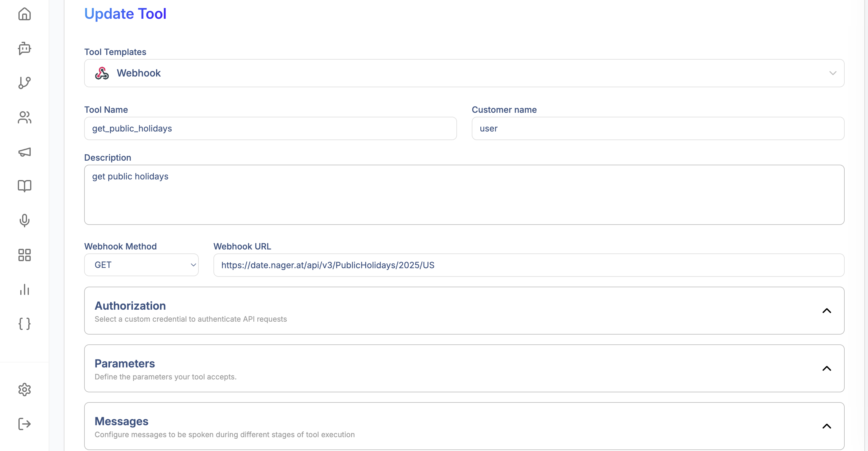Open the chat conversations icon in sidebar

click(24, 49)
